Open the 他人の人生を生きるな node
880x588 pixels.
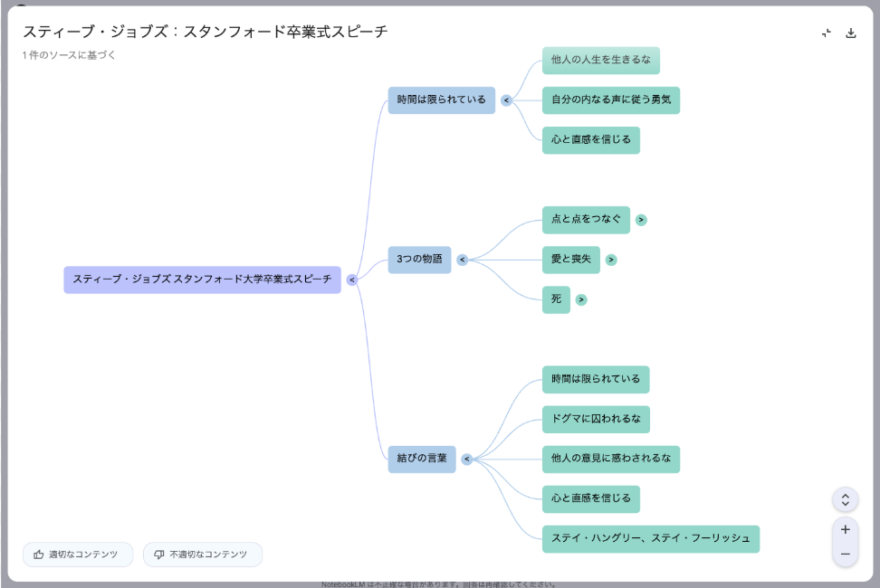[x=601, y=60]
